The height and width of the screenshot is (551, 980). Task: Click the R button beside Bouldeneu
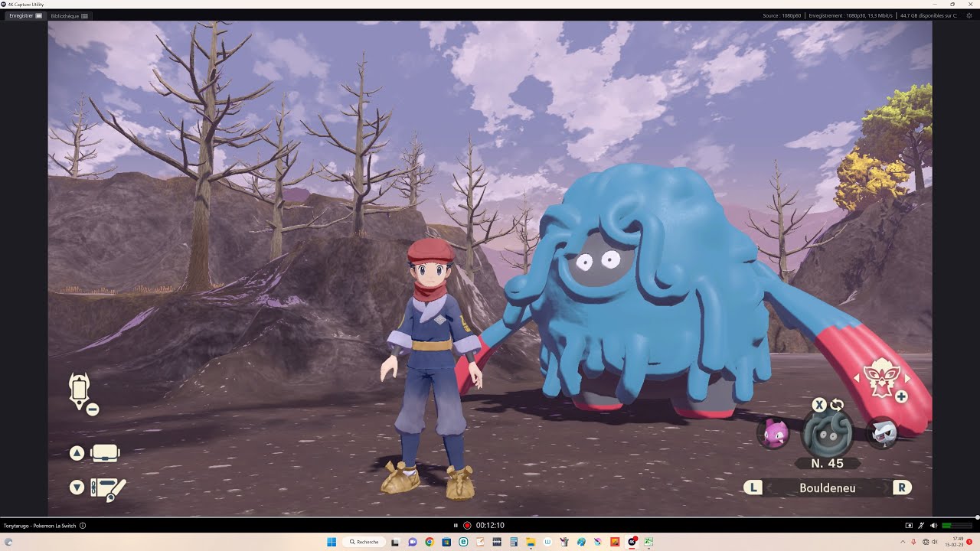pyautogui.click(x=902, y=487)
